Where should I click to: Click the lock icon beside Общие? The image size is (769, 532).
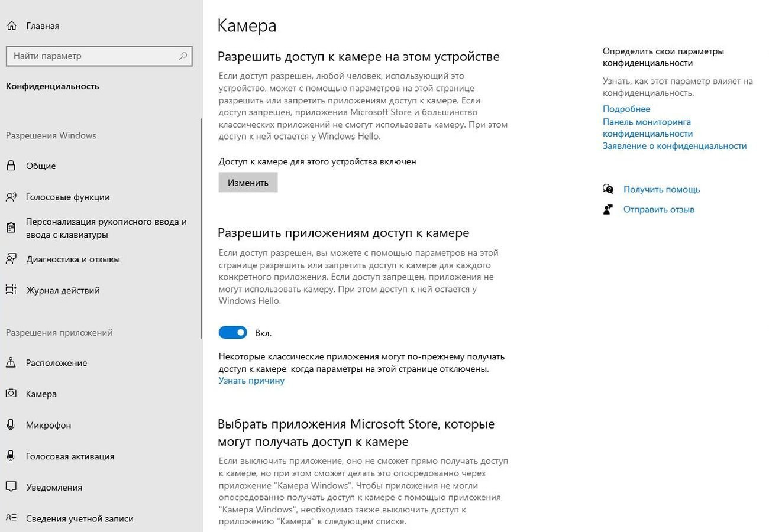(x=11, y=166)
